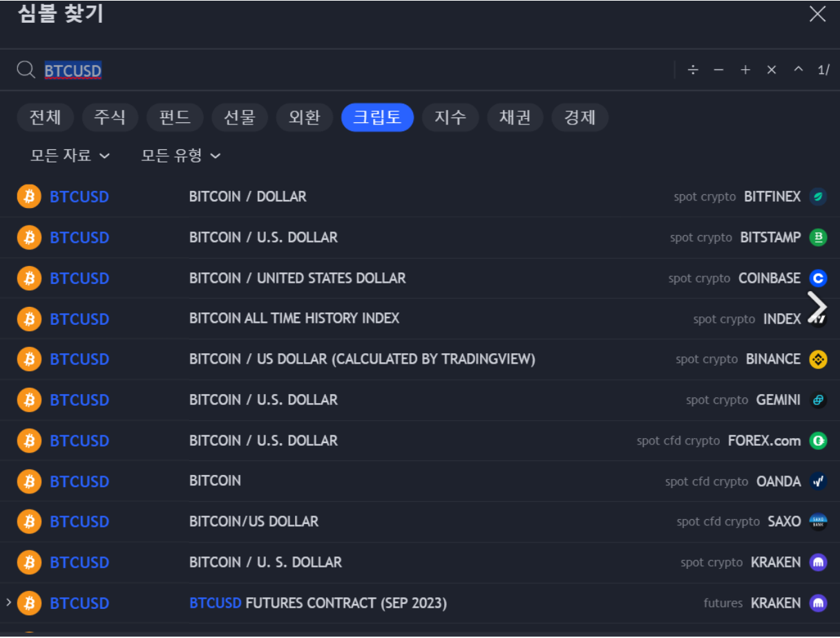This screenshot has width=840, height=638.
Task: Click the Binance exchange logo
Action: [x=819, y=359]
